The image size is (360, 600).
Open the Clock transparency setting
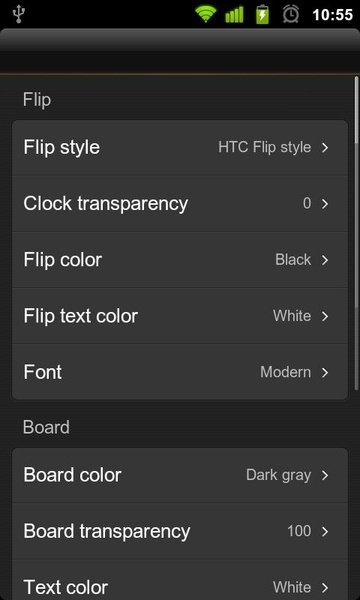[x=180, y=204]
